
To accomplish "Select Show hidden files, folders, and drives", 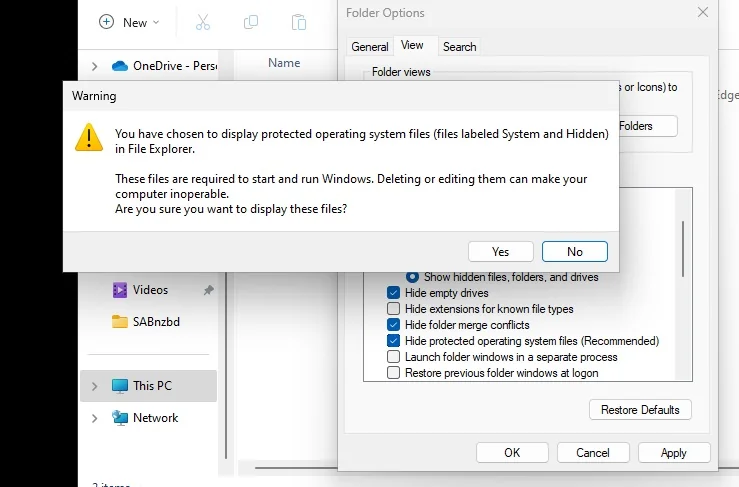I will [x=412, y=277].
